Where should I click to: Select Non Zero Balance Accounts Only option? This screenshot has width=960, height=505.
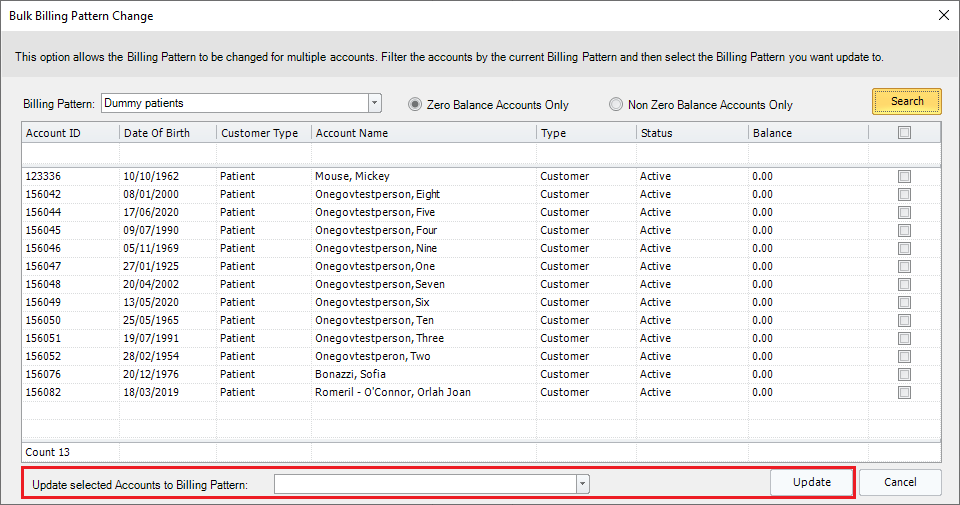617,104
